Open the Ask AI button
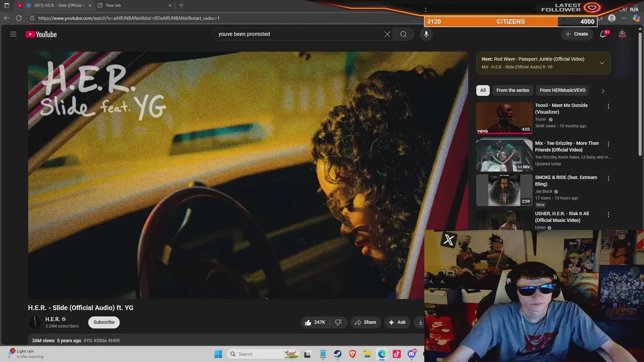Screen dimensions: 644x362 [x=397, y=322]
